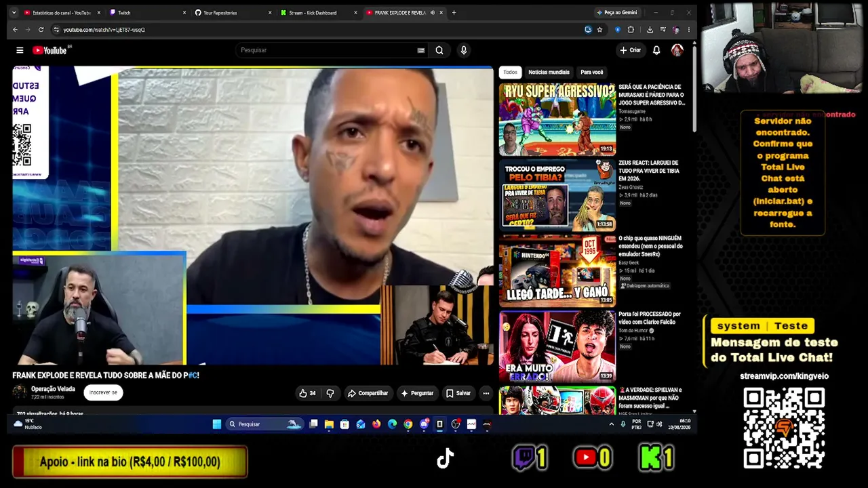
Task: Subscribe with the Inscrever-se button
Action: coord(103,392)
